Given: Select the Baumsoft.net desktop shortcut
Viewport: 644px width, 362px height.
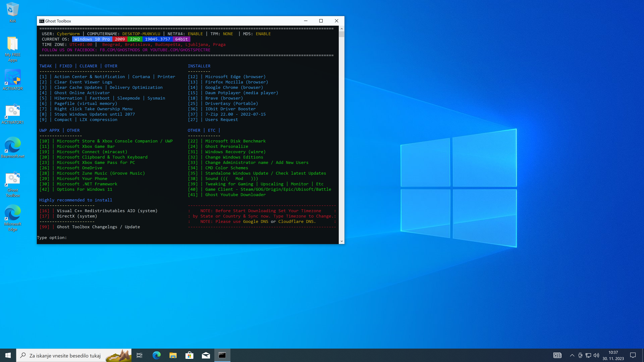Looking at the screenshot, I should (x=13, y=147).
